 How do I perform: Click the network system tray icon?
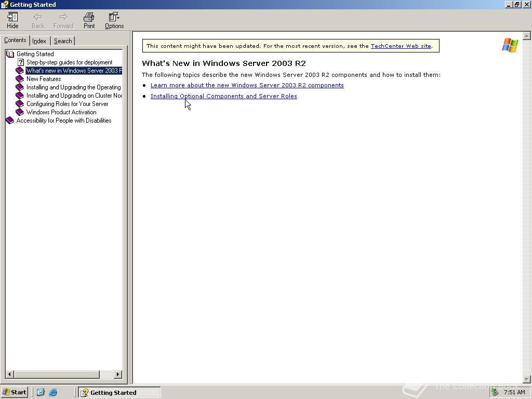click(495, 392)
